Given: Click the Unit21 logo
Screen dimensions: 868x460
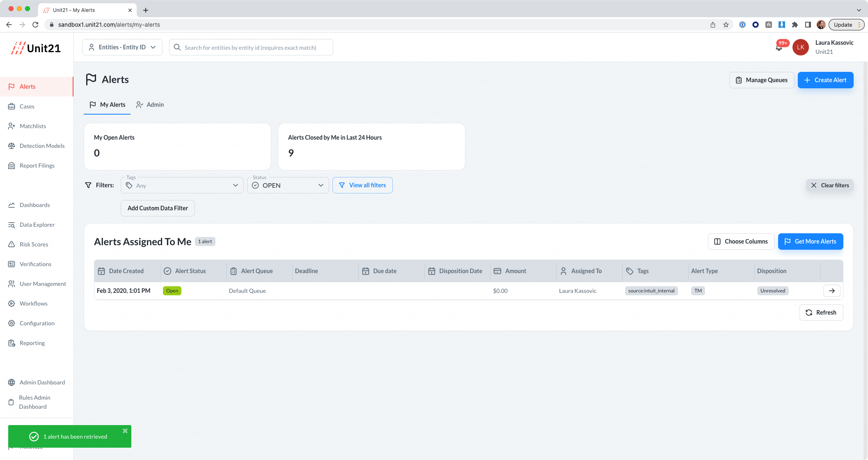Looking at the screenshot, I should point(36,48).
